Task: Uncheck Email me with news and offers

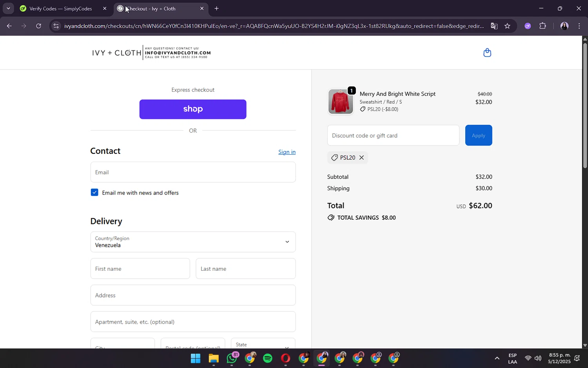Action: [94, 192]
